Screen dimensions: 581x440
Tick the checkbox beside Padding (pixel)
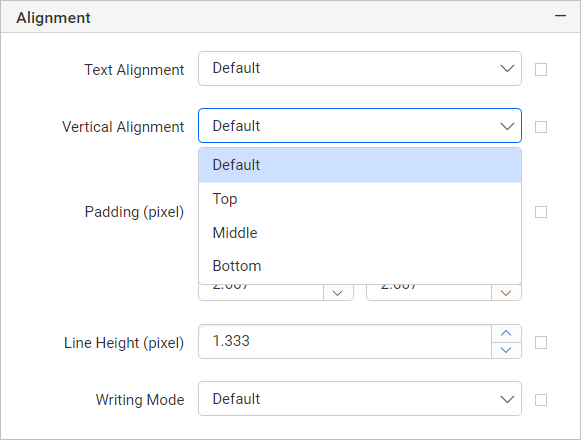click(541, 212)
